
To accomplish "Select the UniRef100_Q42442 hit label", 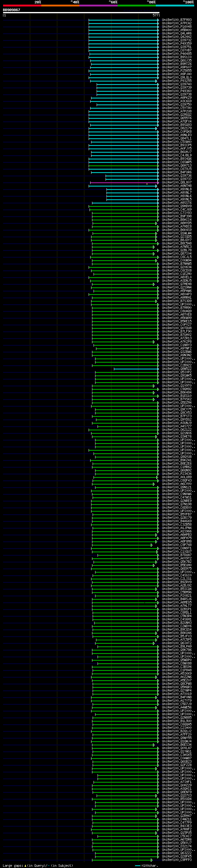I will (x=177, y=37).
